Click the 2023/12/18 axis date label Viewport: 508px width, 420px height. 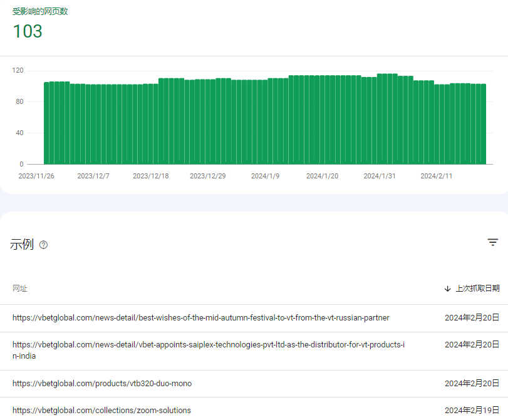151,176
